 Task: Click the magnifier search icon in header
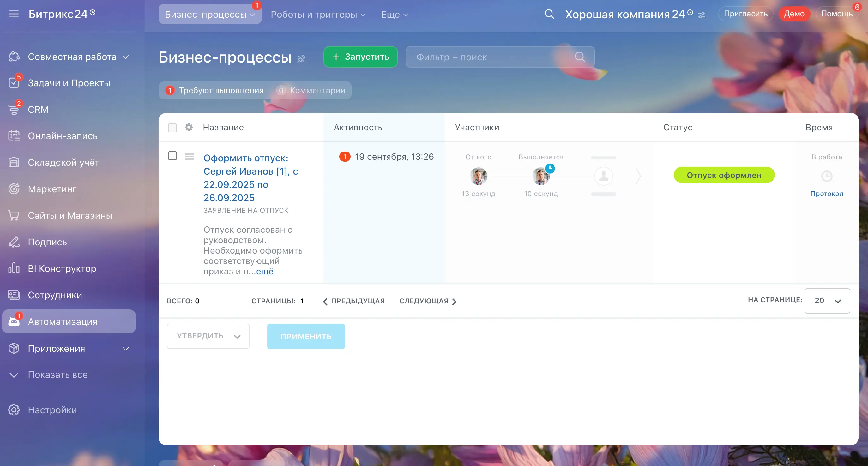pyautogui.click(x=549, y=14)
